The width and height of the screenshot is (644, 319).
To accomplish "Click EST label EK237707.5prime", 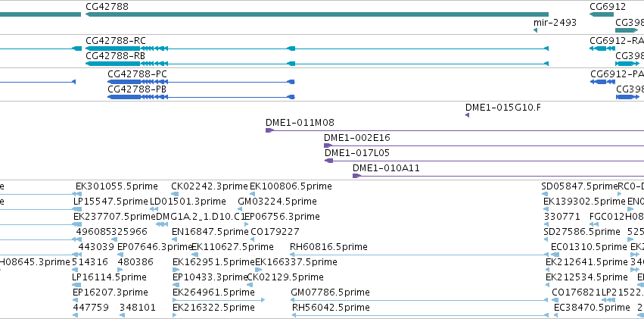I will (x=114, y=216).
